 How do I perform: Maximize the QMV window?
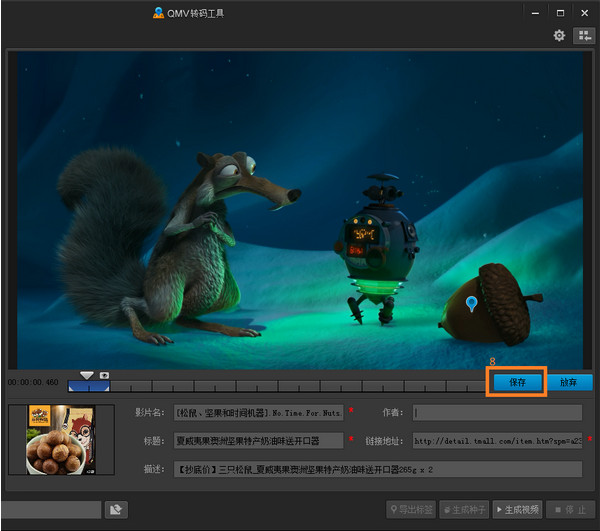560,13
